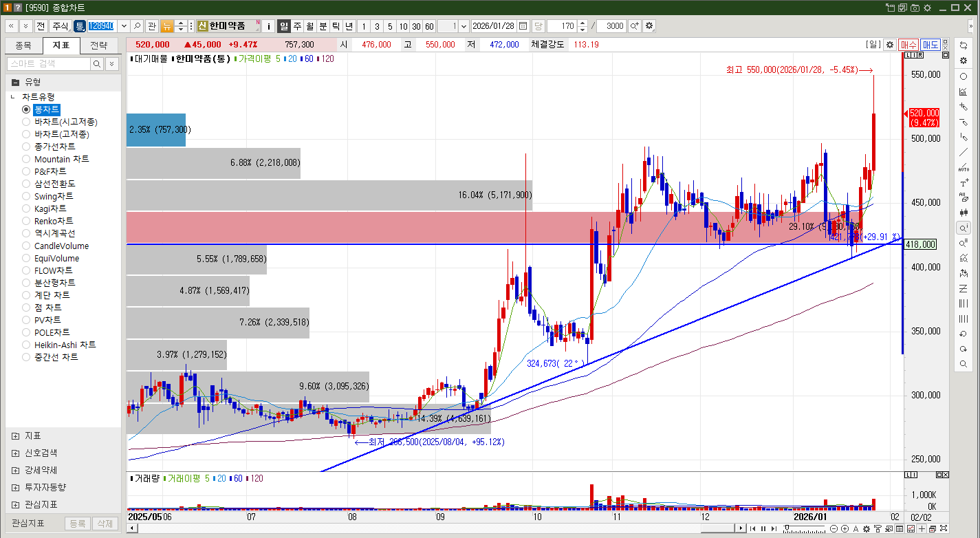This screenshot has width=980, height=538.
Task: Click the 삭제 button
Action: click(105, 524)
